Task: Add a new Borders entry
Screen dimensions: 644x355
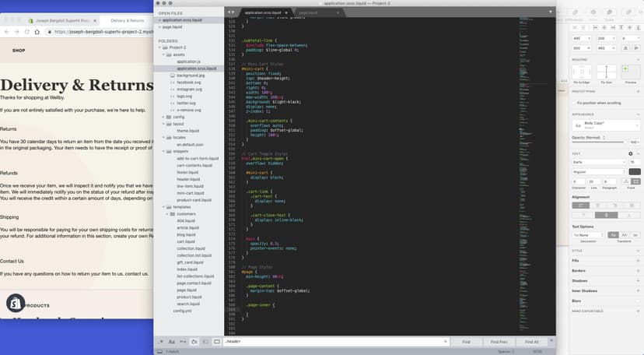Action: click(x=637, y=270)
